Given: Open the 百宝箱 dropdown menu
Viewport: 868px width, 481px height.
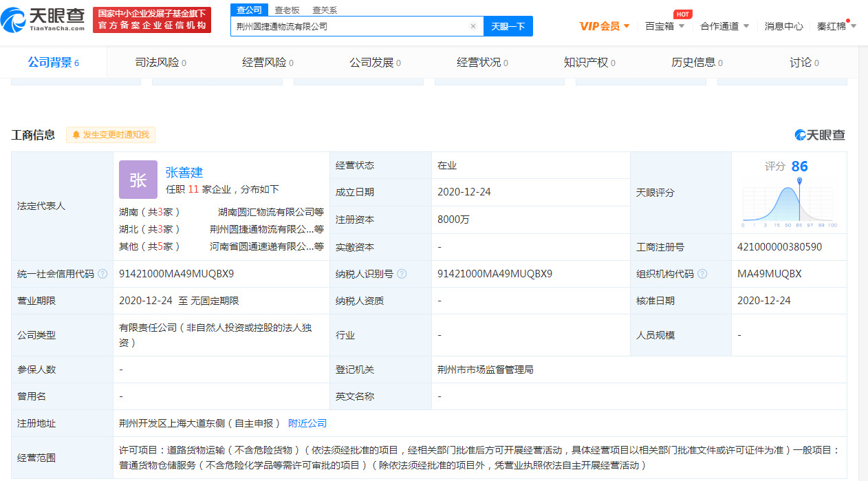Looking at the screenshot, I should 664,26.
